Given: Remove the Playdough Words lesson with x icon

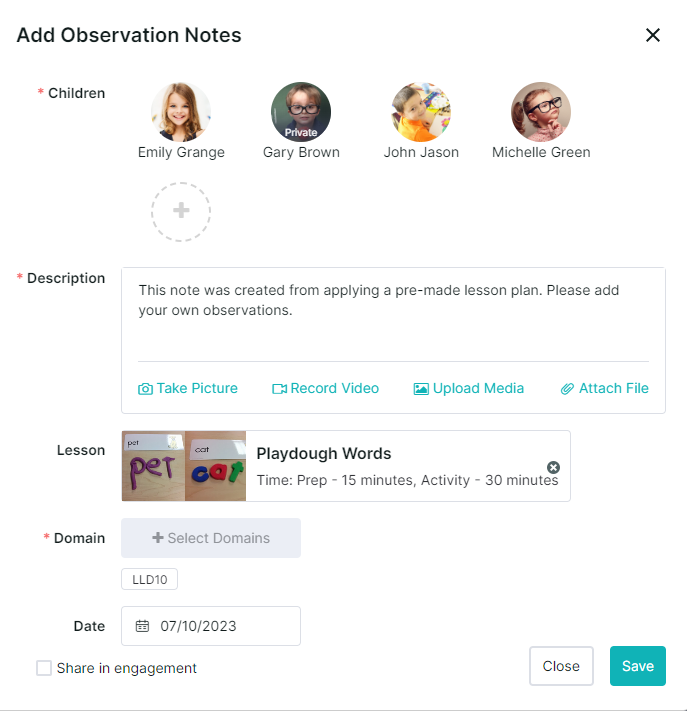Looking at the screenshot, I should click(553, 467).
